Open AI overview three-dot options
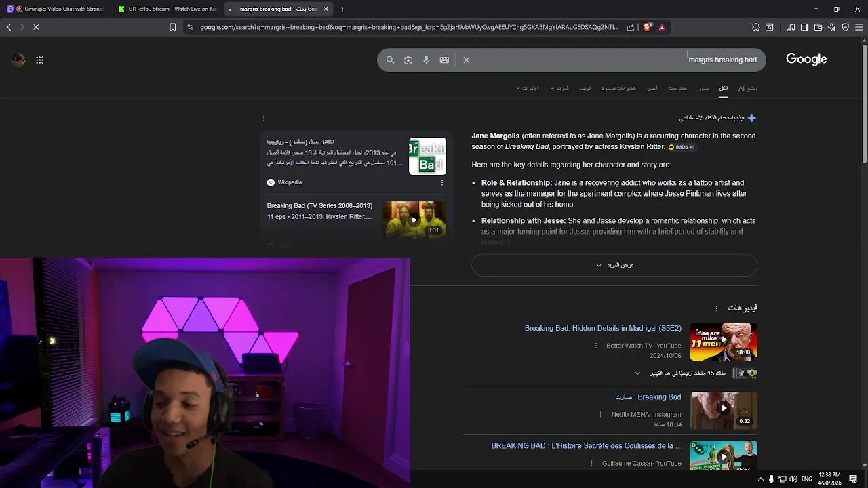Viewport: 868px width, 488px height. click(x=264, y=119)
